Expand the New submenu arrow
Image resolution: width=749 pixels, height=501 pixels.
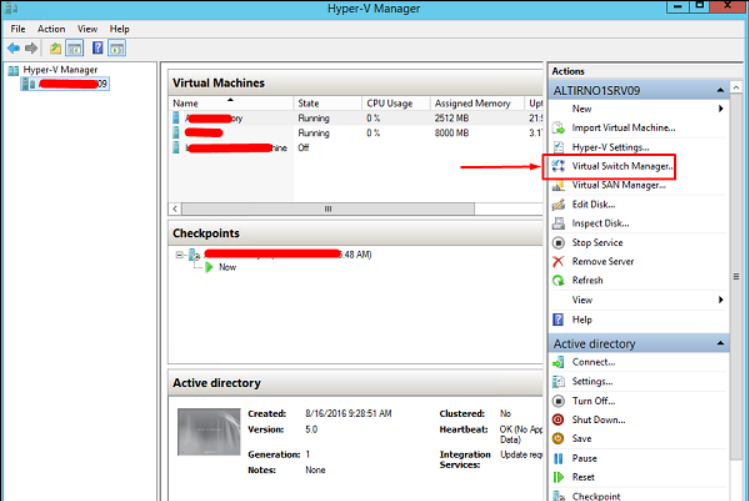[720, 109]
